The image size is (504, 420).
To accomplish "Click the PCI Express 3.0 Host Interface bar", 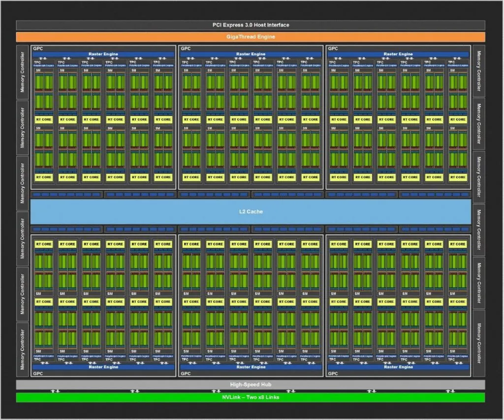I will (251, 25).
